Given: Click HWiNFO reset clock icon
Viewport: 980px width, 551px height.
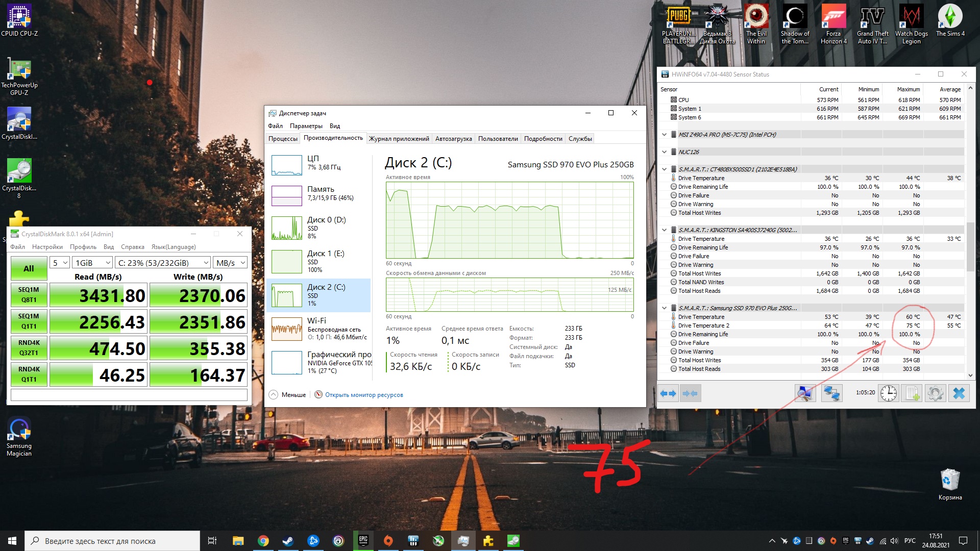Looking at the screenshot, I should pyautogui.click(x=889, y=393).
